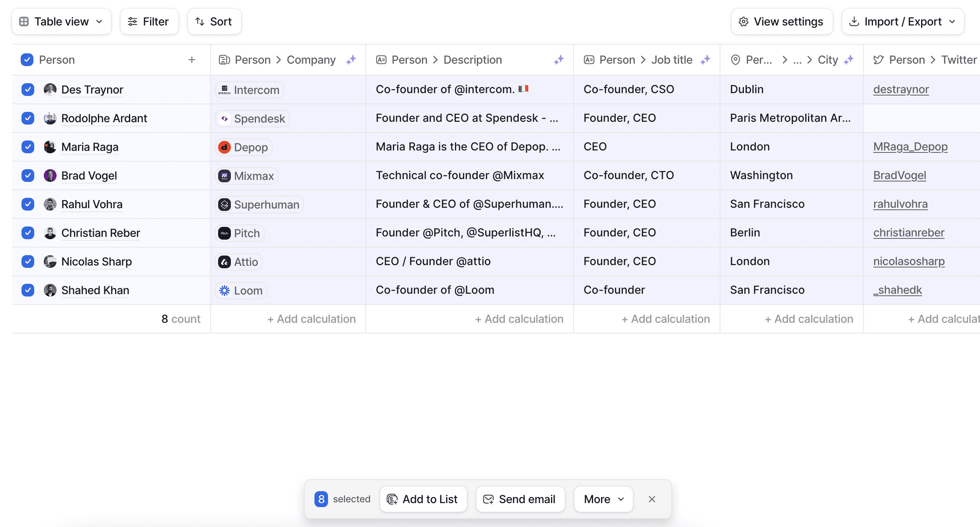Click the sparkle icon on Job title column
980x527 pixels.
[705, 60]
